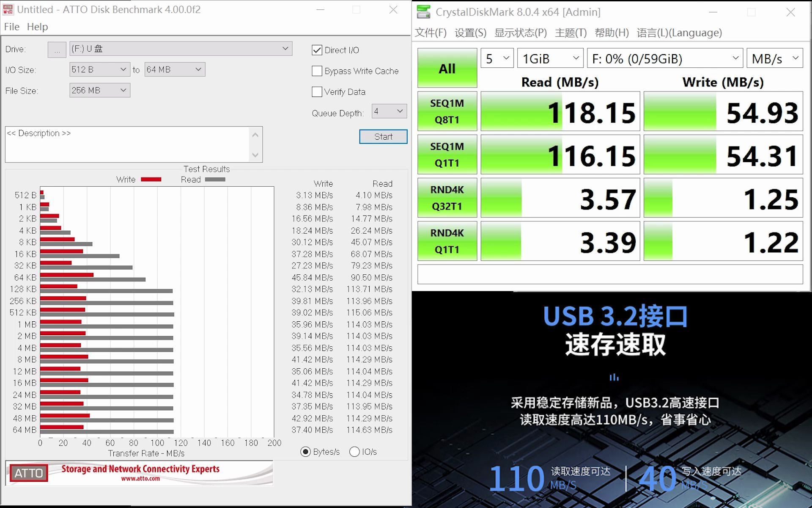Open the 帮助(H) menu
This screenshot has width=812, height=508.
[x=612, y=33]
